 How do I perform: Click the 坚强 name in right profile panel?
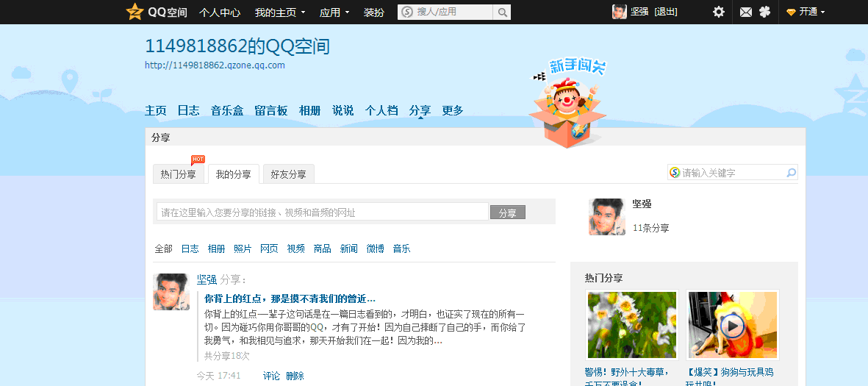642,204
